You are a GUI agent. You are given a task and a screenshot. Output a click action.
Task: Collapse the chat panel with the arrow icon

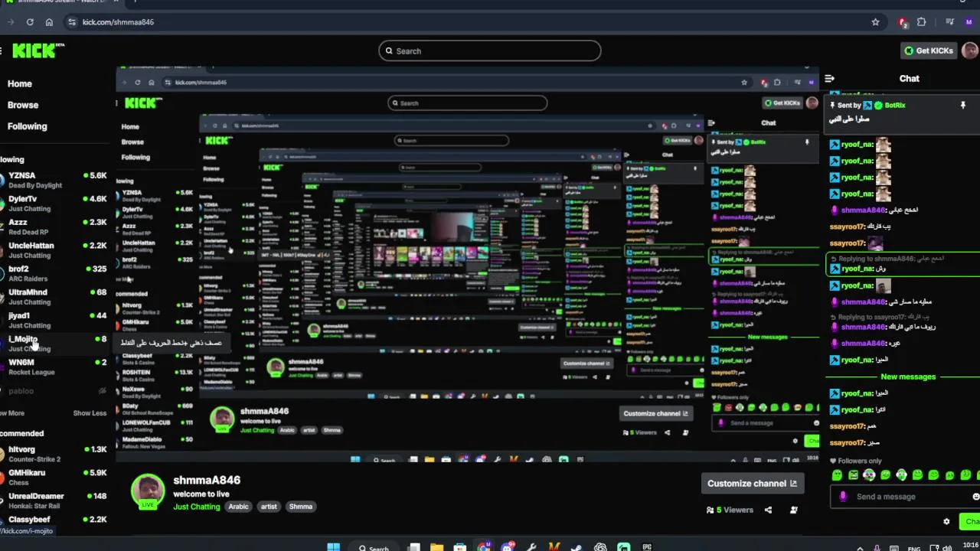tap(829, 78)
